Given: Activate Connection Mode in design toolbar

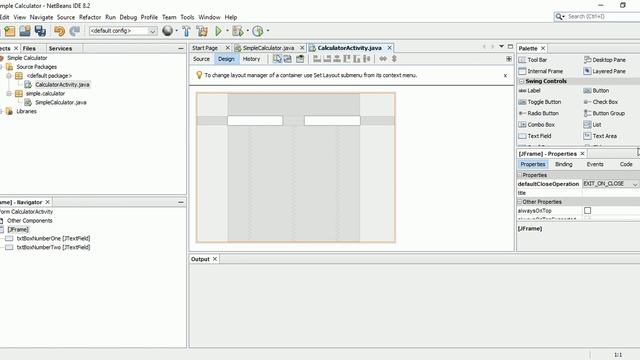Looking at the screenshot, I should 288,59.
